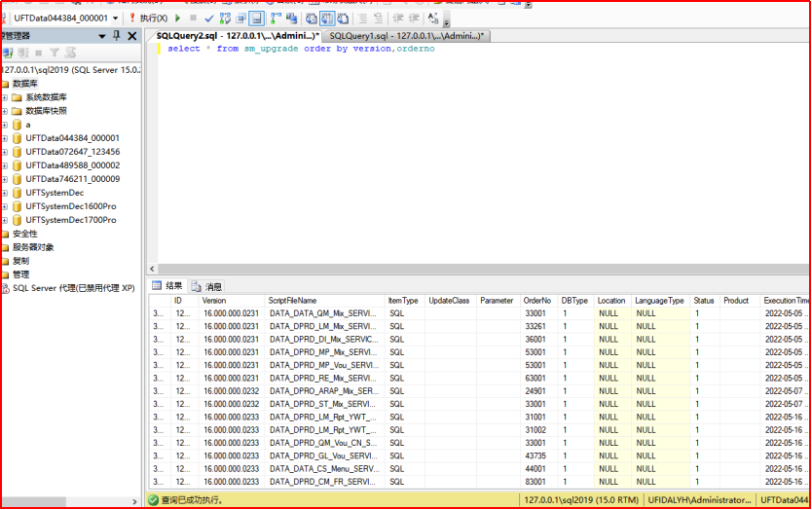Viewport: 812px width, 510px height.
Task: Switch to the SQLQuery1.sql tab
Action: [405, 36]
